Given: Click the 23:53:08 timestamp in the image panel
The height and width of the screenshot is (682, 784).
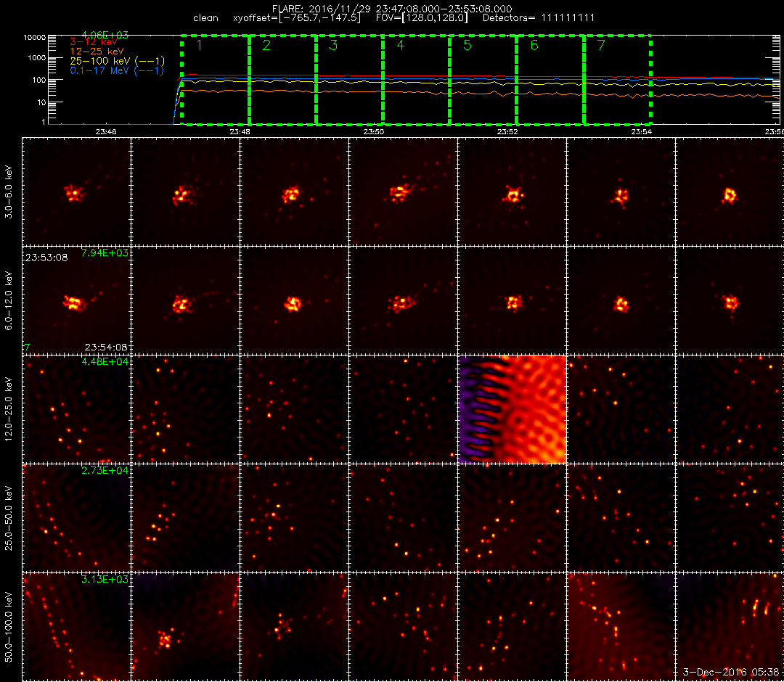Looking at the screenshot, I should click(x=46, y=258).
